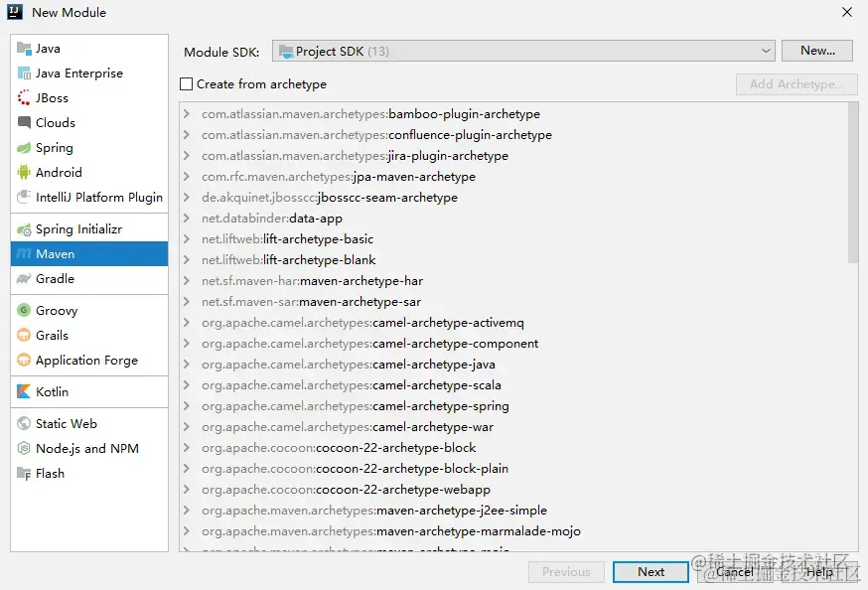The image size is (868, 590).
Task: Click the Next button
Action: click(x=651, y=572)
